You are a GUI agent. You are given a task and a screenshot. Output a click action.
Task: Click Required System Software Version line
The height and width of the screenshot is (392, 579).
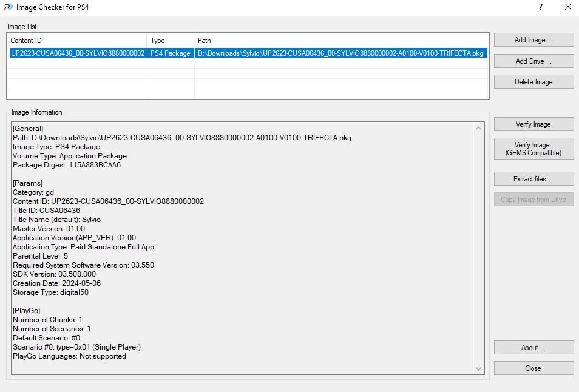tap(84, 265)
